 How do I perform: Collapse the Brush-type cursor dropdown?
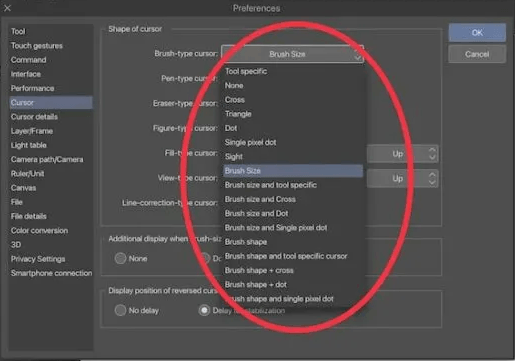[292, 54]
